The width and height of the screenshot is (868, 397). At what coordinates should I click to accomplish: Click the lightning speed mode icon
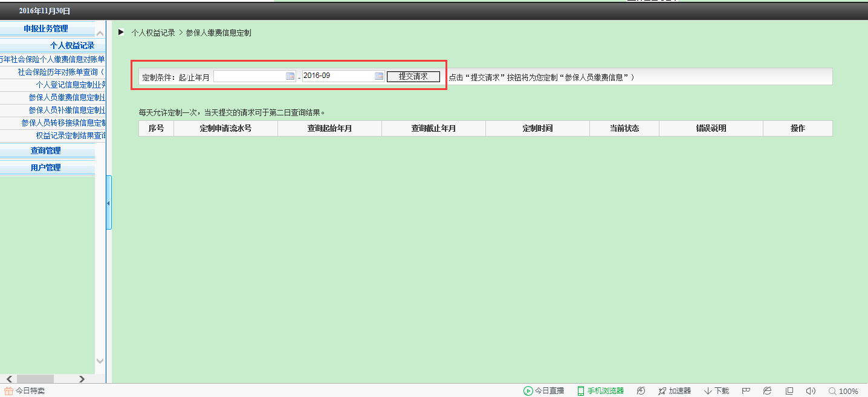(x=641, y=391)
